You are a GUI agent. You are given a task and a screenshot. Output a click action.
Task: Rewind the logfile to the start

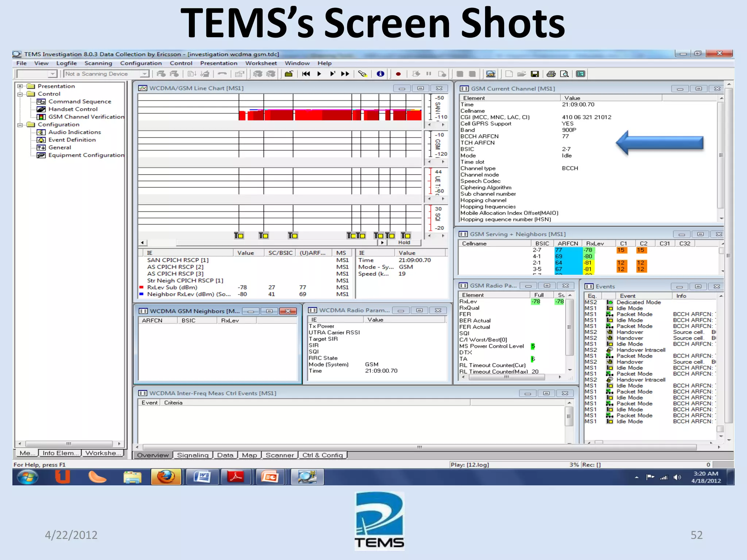(306, 74)
